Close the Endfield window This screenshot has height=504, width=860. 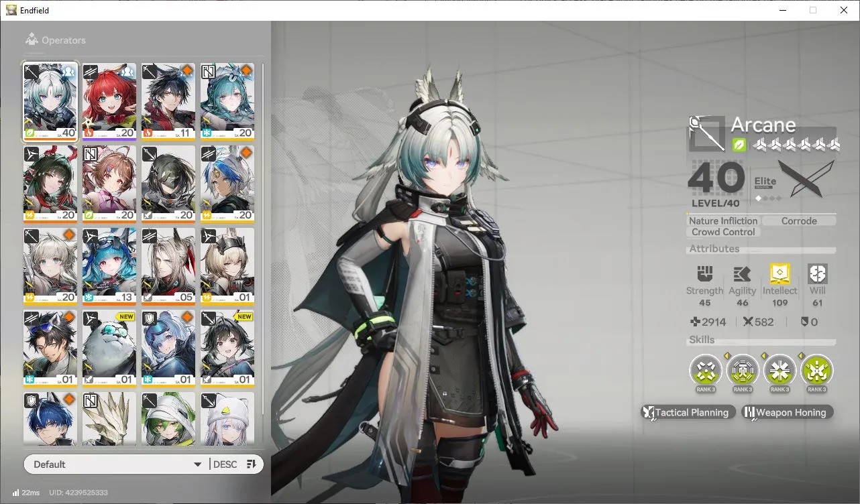click(844, 10)
